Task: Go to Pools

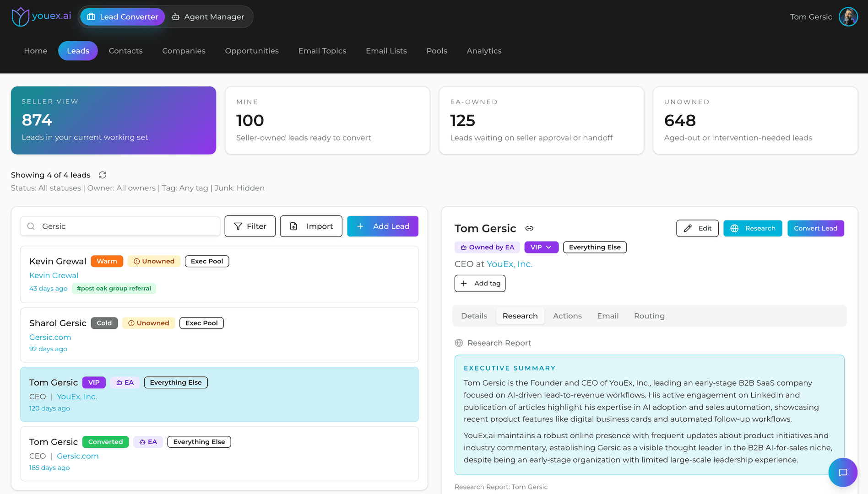Action: coord(437,51)
